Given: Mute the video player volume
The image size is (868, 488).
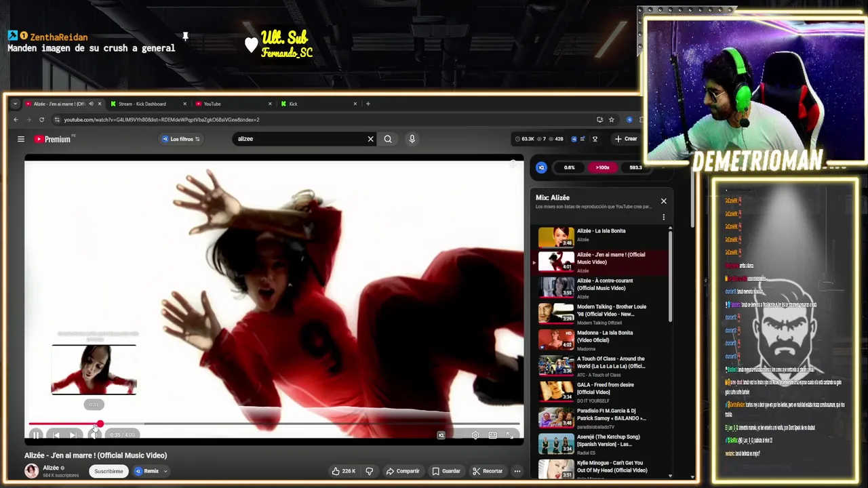Looking at the screenshot, I should coord(94,435).
